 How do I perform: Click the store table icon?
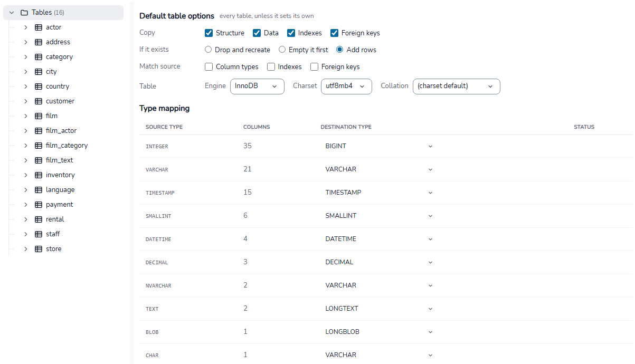click(x=39, y=249)
